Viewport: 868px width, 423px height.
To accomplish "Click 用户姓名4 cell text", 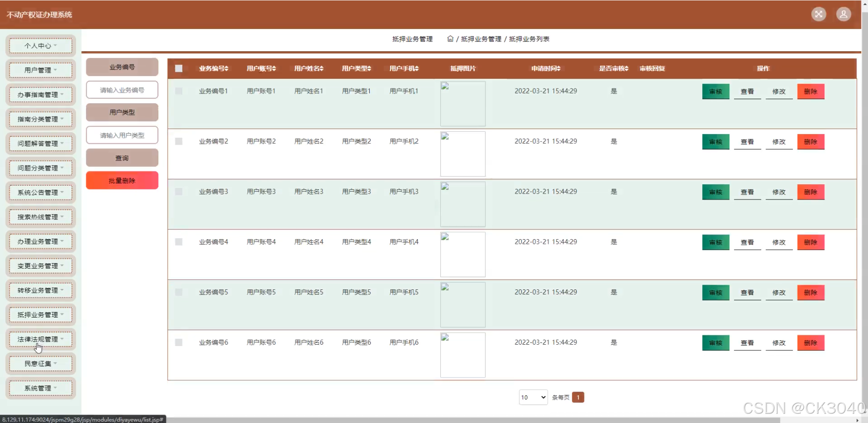I will [309, 242].
